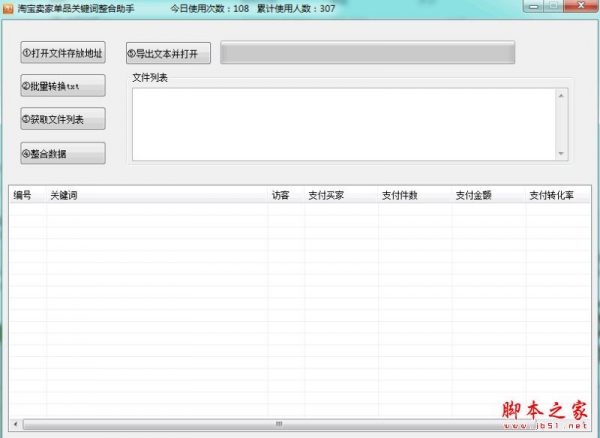Minimize the window

534,6
